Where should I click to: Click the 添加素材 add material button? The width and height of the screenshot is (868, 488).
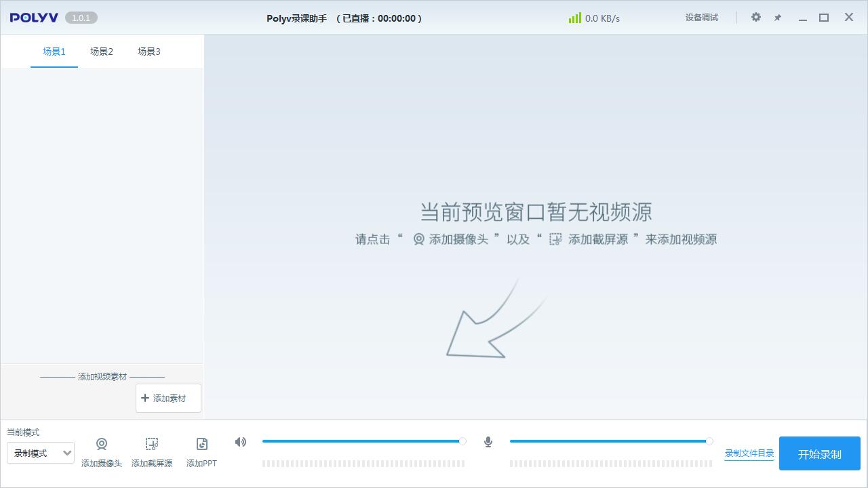point(168,398)
